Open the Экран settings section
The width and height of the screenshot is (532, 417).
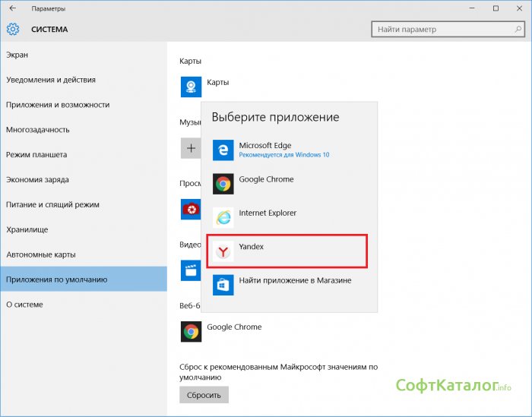[x=17, y=55]
